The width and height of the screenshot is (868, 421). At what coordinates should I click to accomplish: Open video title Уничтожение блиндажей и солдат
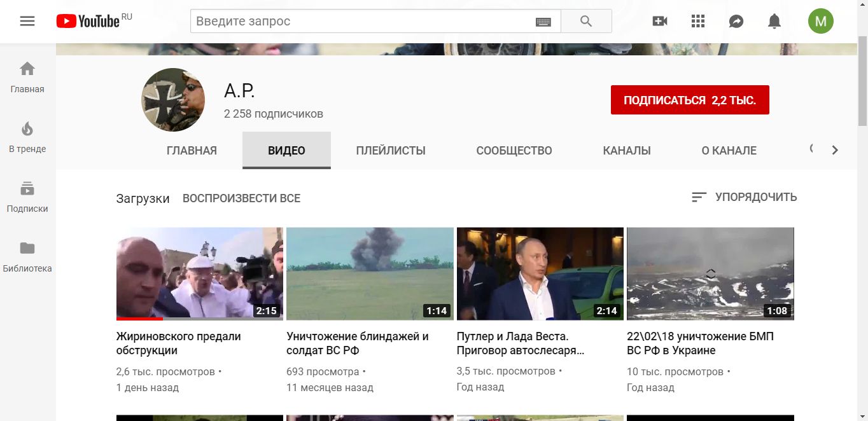pos(358,343)
